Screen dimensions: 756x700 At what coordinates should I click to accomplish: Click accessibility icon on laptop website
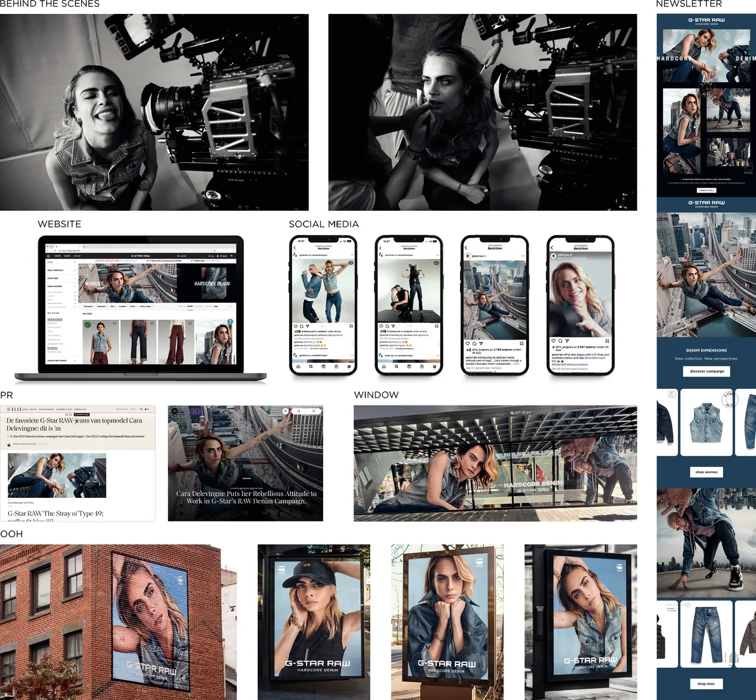pyautogui.click(x=231, y=322)
